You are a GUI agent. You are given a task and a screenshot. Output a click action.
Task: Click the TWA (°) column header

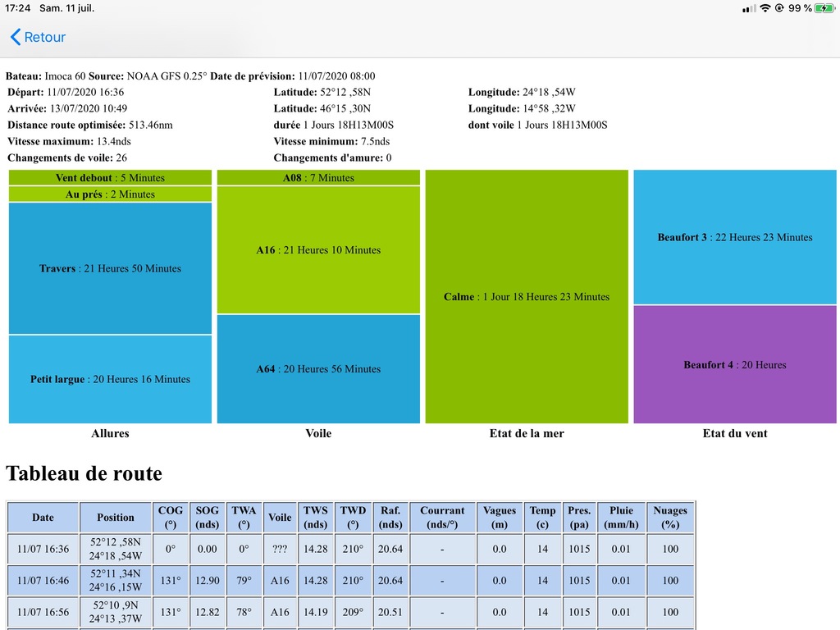click(244, 518)
